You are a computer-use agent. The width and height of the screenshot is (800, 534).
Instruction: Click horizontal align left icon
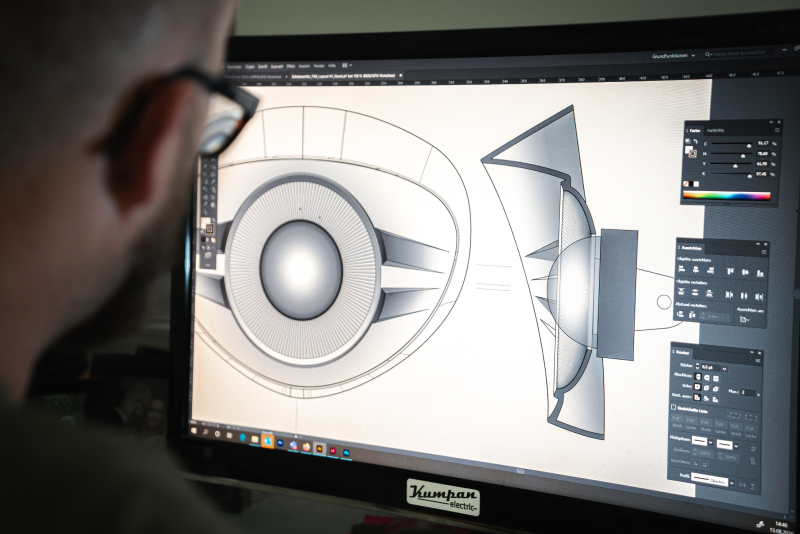[x=682, y=269]
